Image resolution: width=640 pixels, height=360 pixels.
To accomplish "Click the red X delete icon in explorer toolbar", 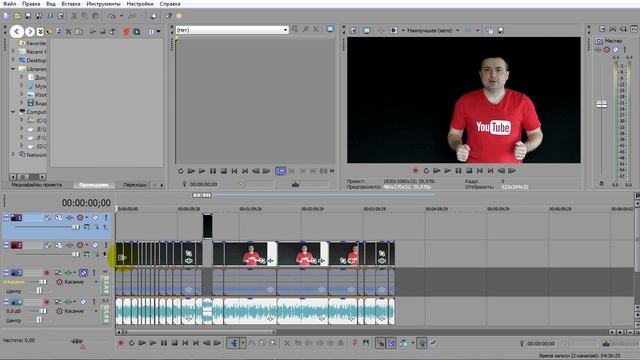I will coord(69,31).
